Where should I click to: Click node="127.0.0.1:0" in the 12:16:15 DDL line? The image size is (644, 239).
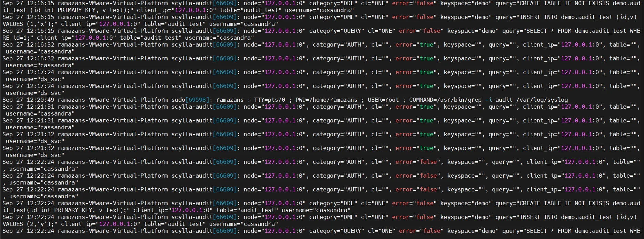point(274,3)
